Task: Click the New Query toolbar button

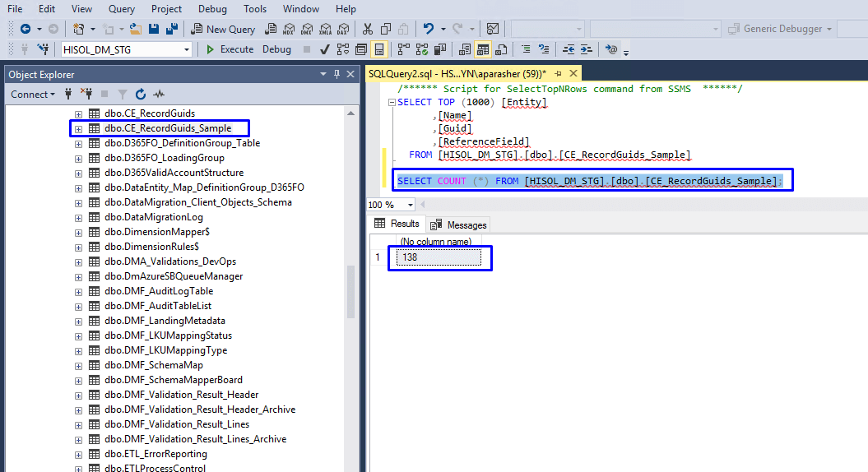Action: click(x=223, y=29)
